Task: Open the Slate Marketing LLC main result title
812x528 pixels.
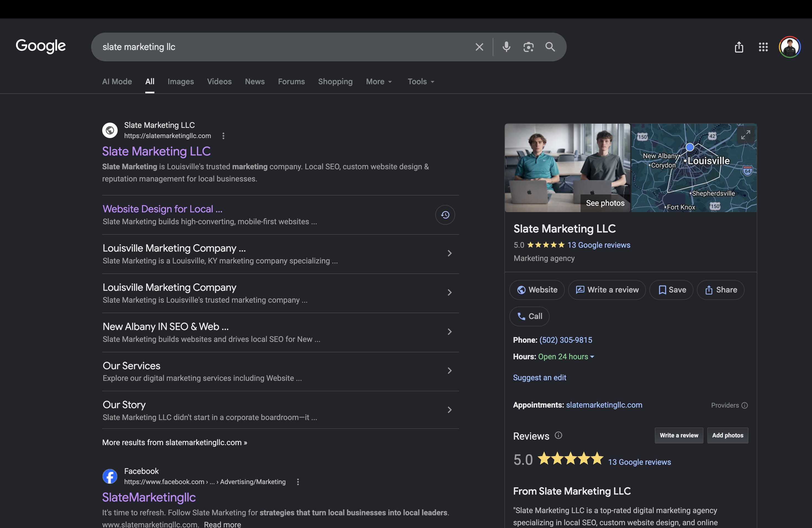Action: [156, 151]
